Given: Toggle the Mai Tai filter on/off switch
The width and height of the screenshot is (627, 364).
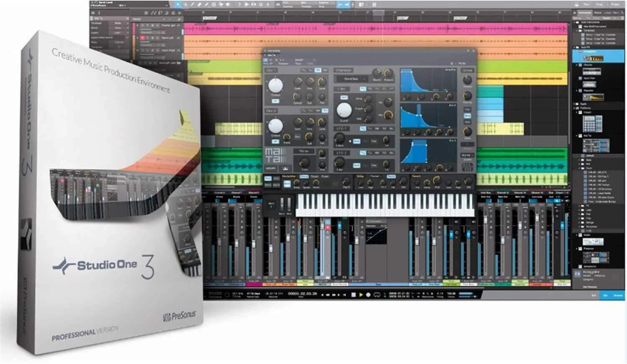Looking at the screenshot, I should tap(344, 97).
